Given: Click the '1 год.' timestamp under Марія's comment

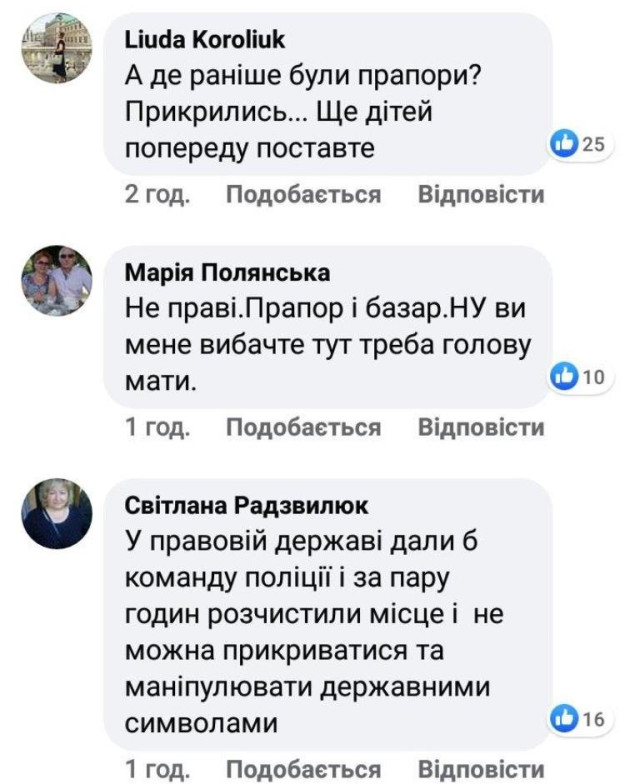Looking at the screenshot, I should pos(157,428).
